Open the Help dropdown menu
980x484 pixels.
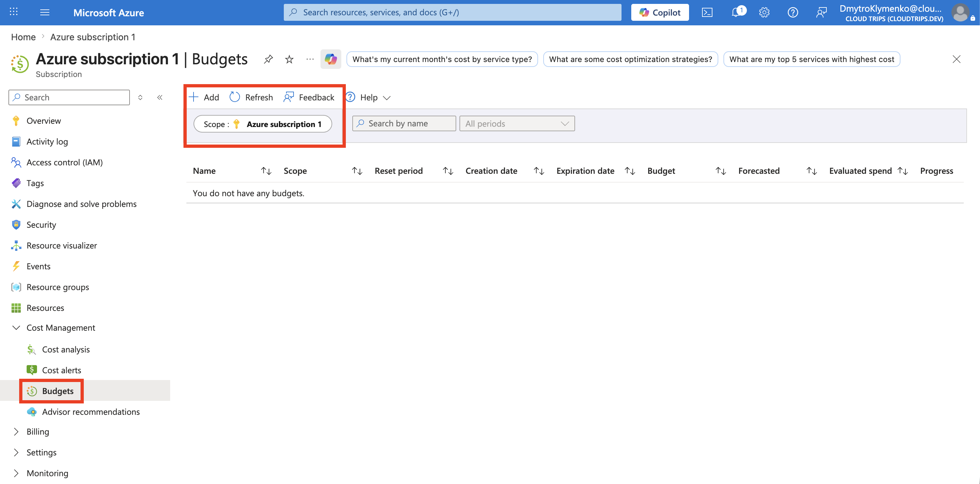368,97
